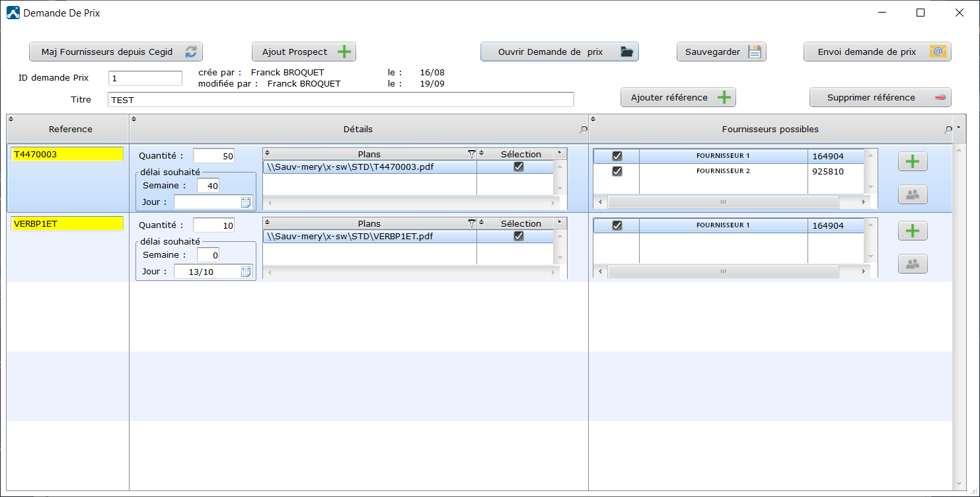Select FOURNISSEUR 2 name cell
980x497 pixels.
pyautogui.click(x=723, y=171)
